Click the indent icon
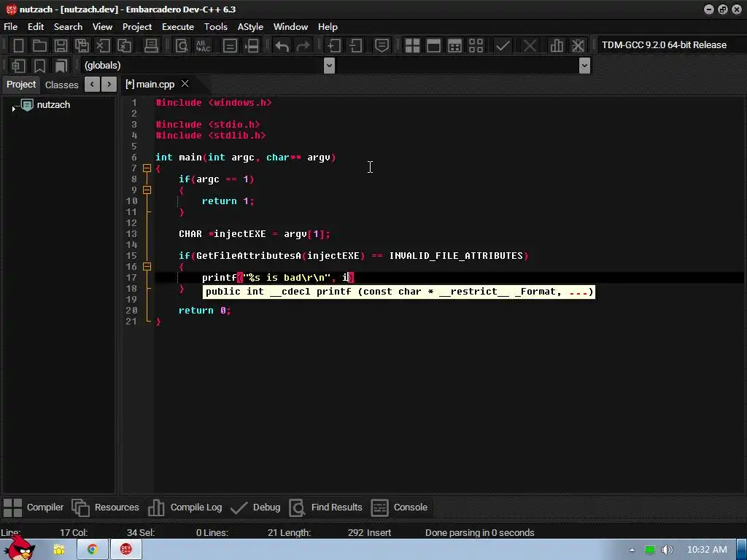The height and width of the screenshot is (560, 747). click(334, 46)
